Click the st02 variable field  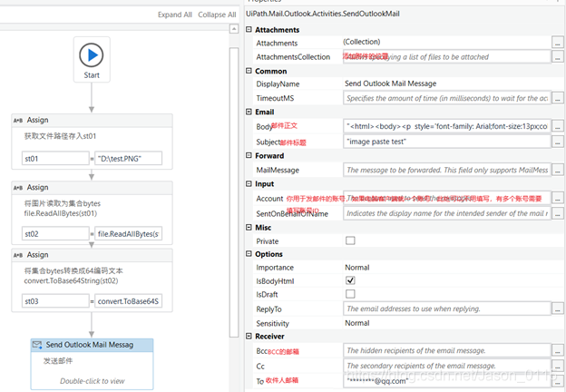point(55,233)
